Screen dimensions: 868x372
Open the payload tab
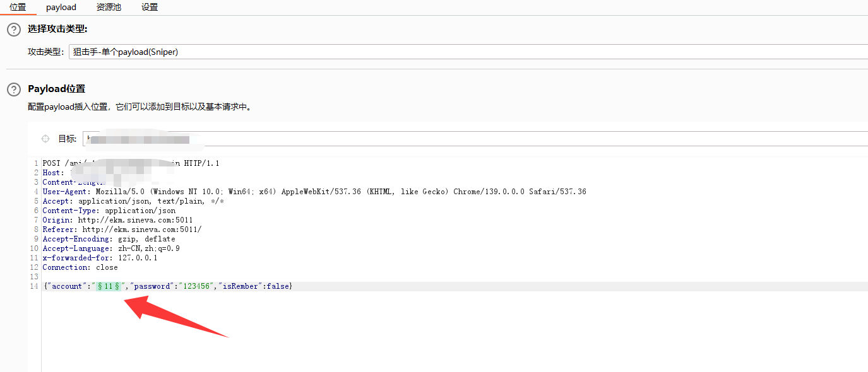[x=61, y=8]
